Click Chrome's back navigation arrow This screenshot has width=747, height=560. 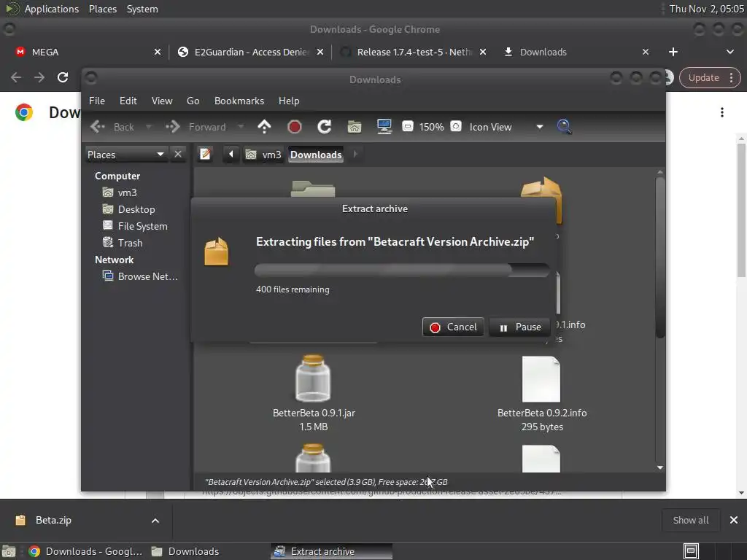pyautogui.click(x=16, y=77)
